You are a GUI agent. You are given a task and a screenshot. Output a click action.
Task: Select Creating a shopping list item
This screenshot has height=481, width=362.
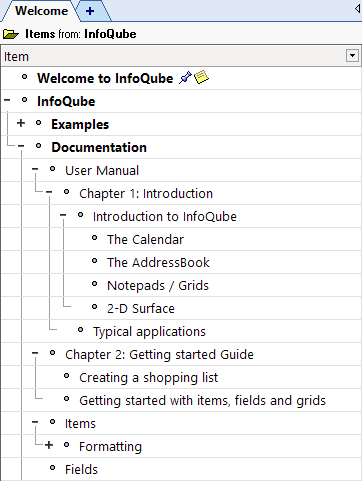[149, 377]
